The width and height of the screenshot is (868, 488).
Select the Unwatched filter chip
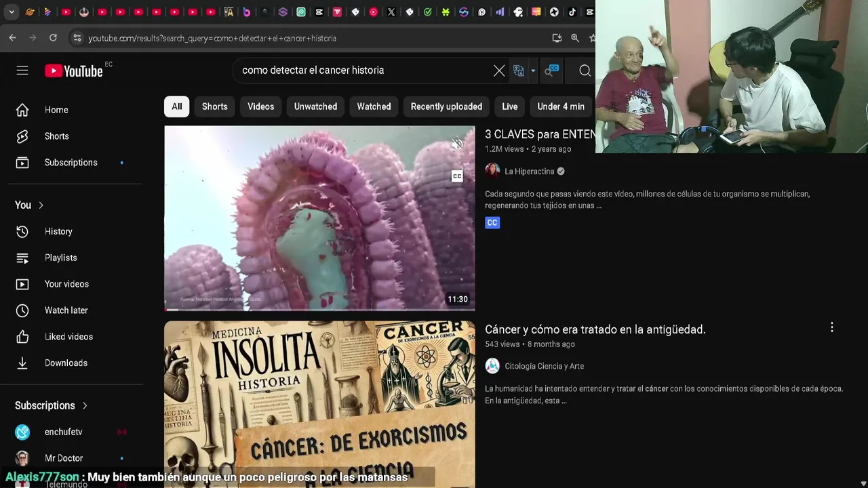point(315,106)
